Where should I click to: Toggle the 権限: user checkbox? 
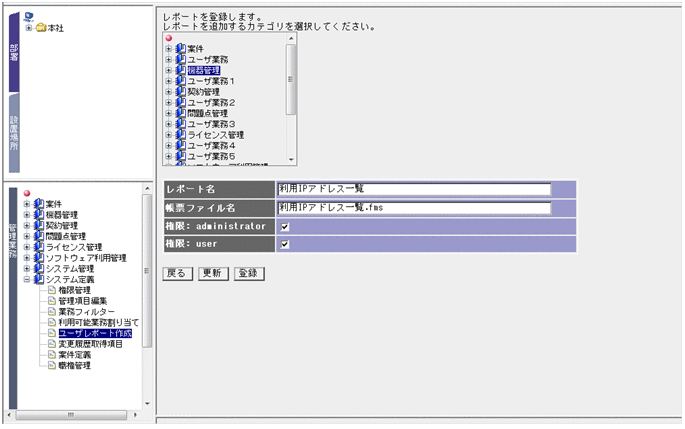coord(285,244)
